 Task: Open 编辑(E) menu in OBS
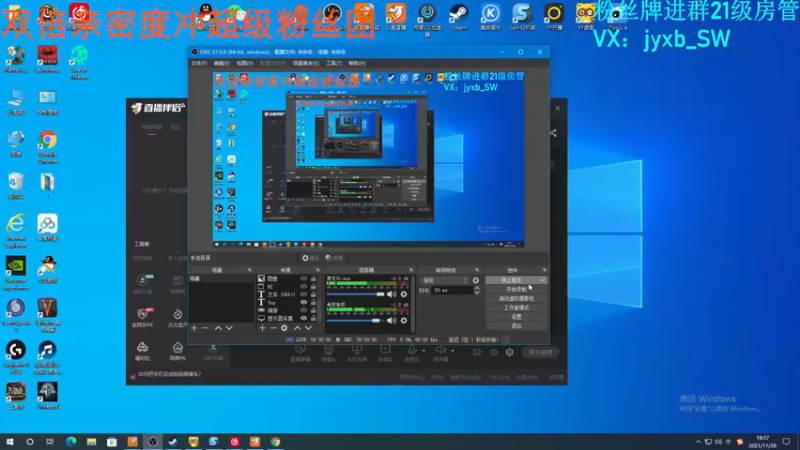pos(221,63)
